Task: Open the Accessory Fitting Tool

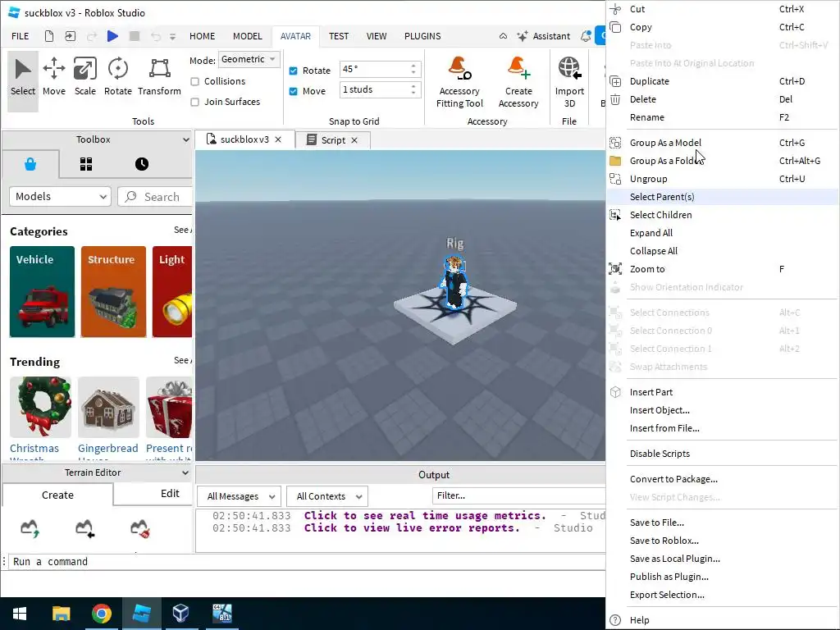Action: pos(459,82)
